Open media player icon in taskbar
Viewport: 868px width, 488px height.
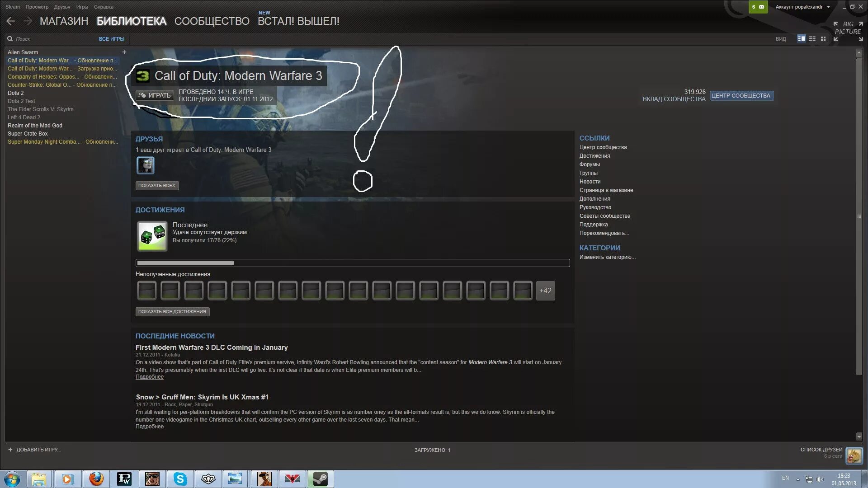click(x=67, y=479)
